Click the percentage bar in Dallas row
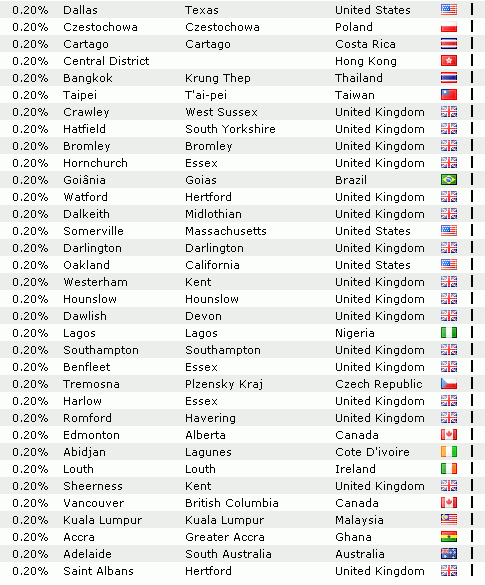 click(472, 9)
